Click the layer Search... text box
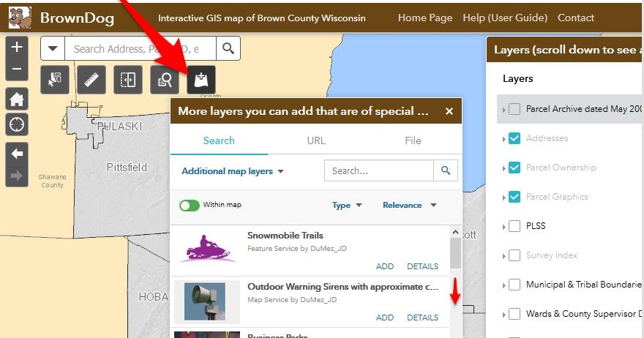 pyautogui.click(x=378, y=170)
